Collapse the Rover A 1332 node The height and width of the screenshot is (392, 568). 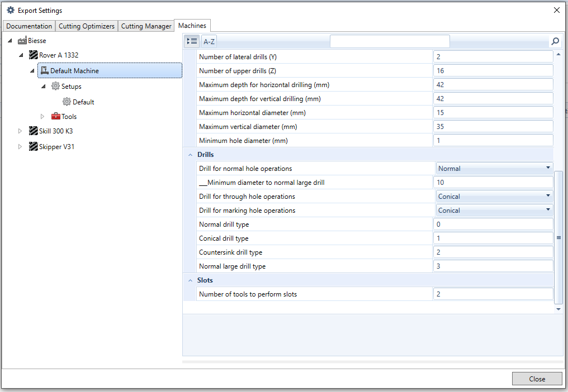21,55
